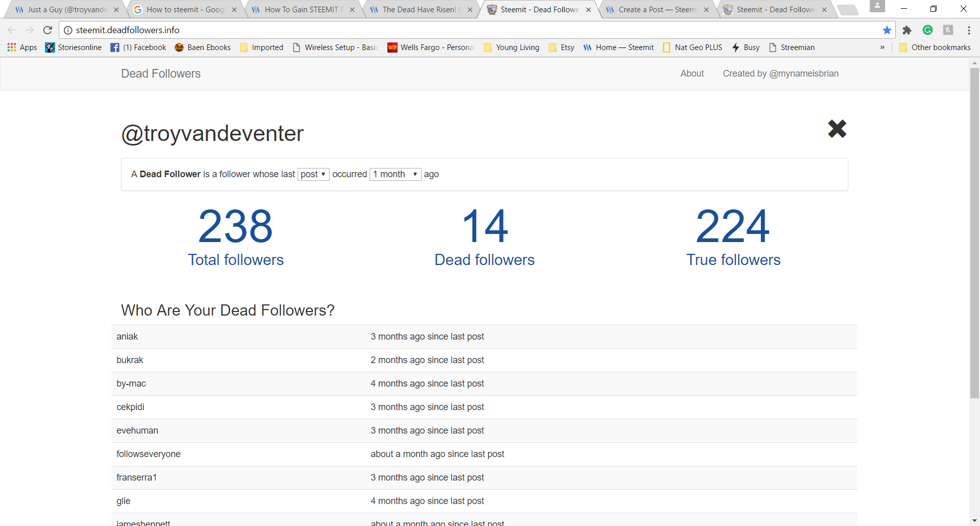Open the Imported bookmarks folder
Image resolution: width=980 pixels, height=526 pixels.
tap(262, 47)
